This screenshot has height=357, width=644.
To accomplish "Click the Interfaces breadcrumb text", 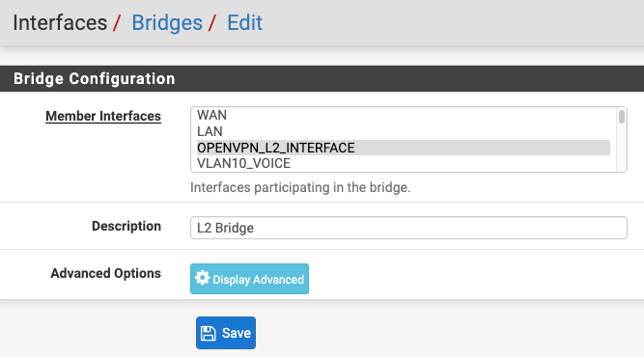I will (60, 22).
